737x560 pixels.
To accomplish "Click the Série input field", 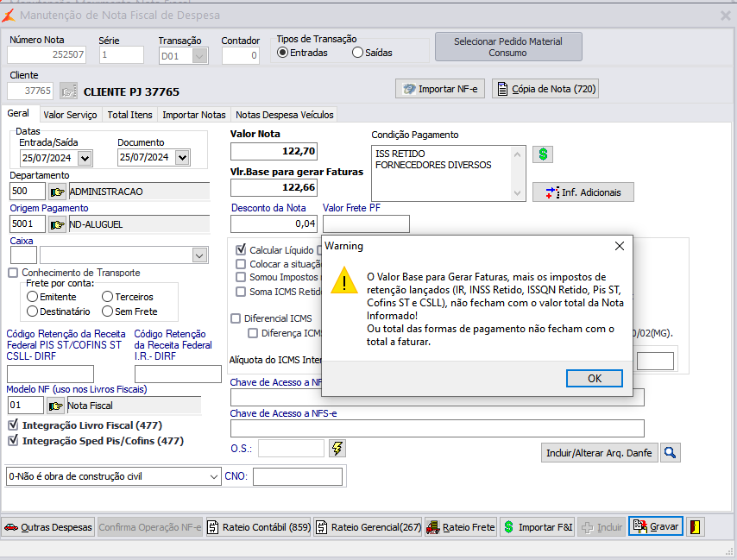I will click(122, 55).
